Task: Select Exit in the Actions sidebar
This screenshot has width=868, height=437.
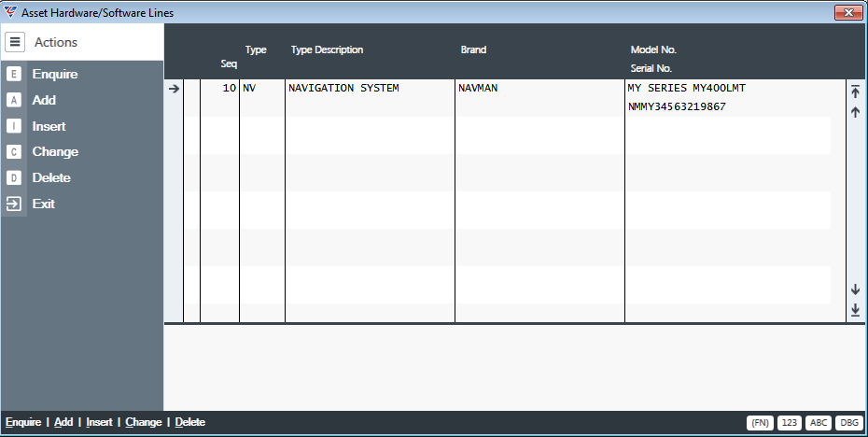Action: [x=43, y=204]
